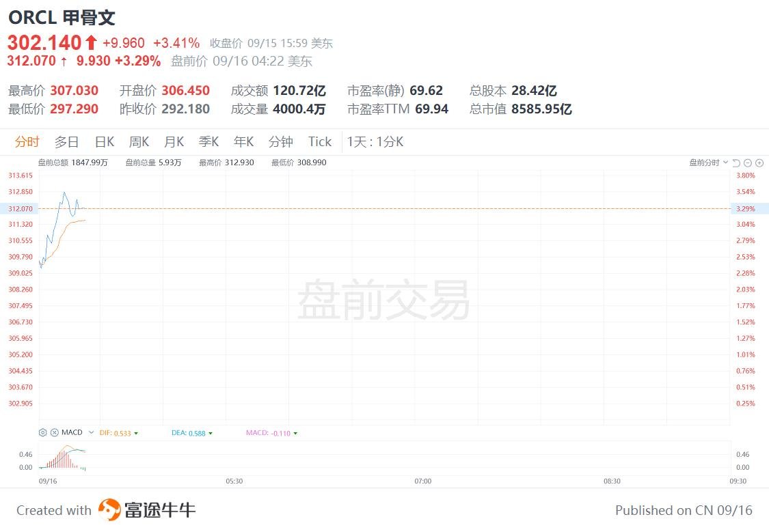The width and height of the screenshot is (769, 532).
Task: Open the MACD indicator settings gear
Action: pyautogui.click(x=42, y=432)
